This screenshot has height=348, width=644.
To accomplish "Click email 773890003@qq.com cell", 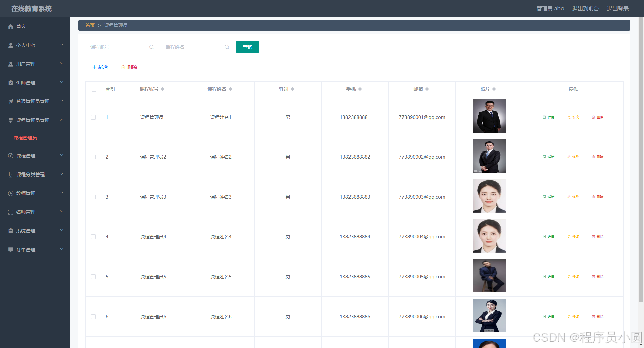I will coord(422,197).
